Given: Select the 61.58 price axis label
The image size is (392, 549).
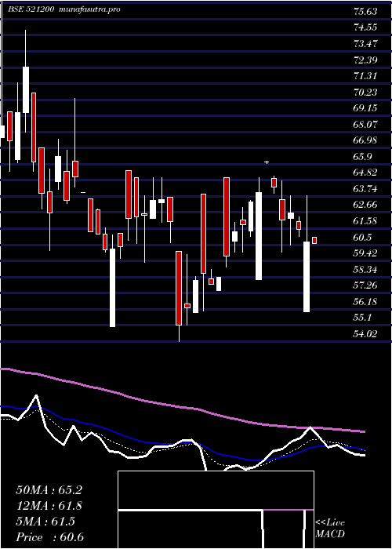Looking at the screenshot, I should coord(365,221).
